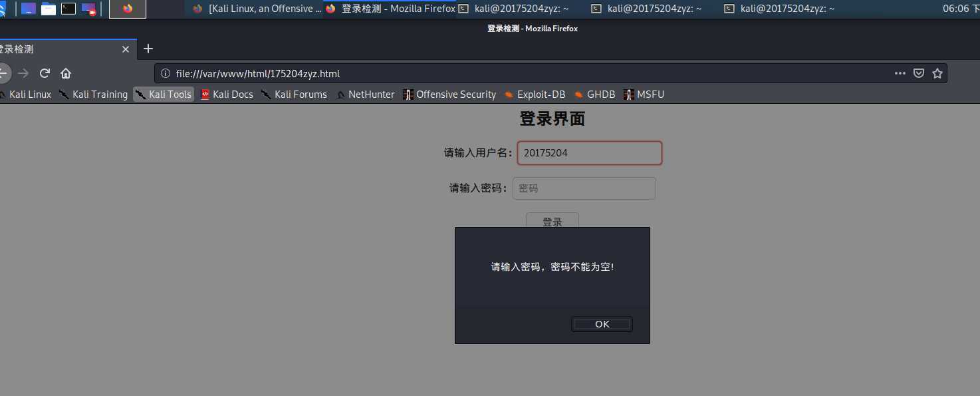Open Kali Forums bookmark
The width and height of the screenshot is (980, 396).
click(294, 95)
